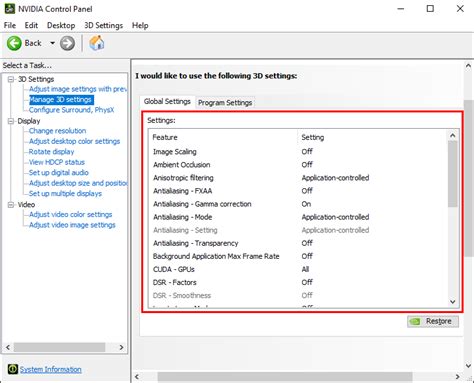The height and width of the screenshot is (383, 474).
Task: Click the green Back arrow icon
Action: point(14,43)
